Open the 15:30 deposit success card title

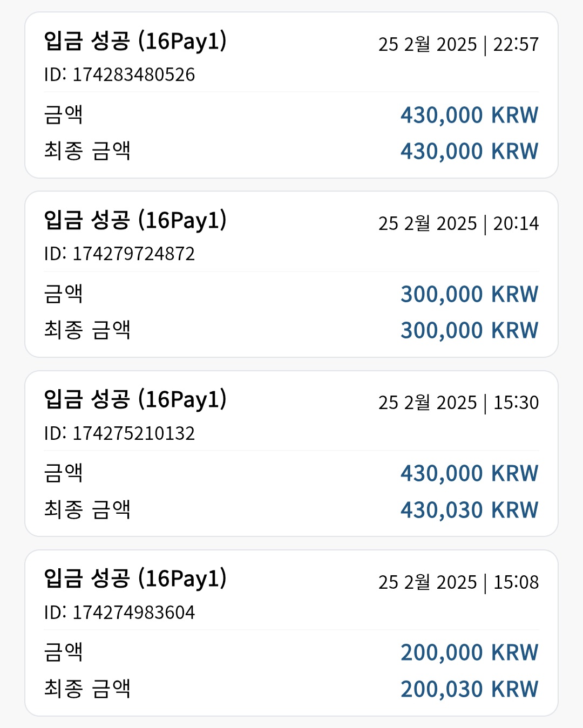pos(135,399)
